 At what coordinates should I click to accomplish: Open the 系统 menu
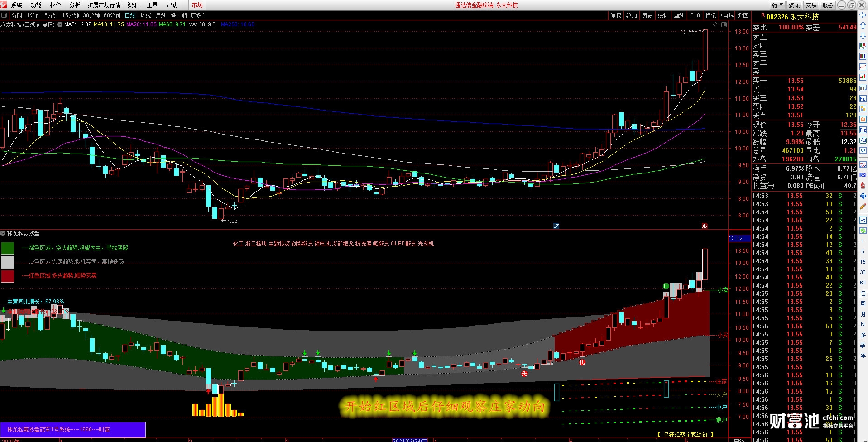17,5
